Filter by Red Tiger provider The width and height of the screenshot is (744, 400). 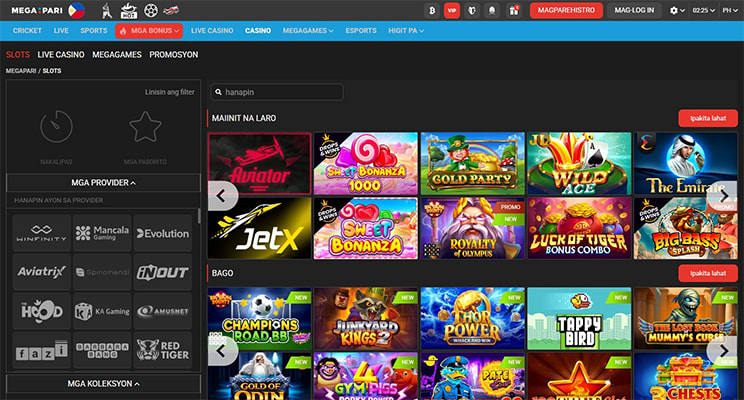click(x=163, y=350)
